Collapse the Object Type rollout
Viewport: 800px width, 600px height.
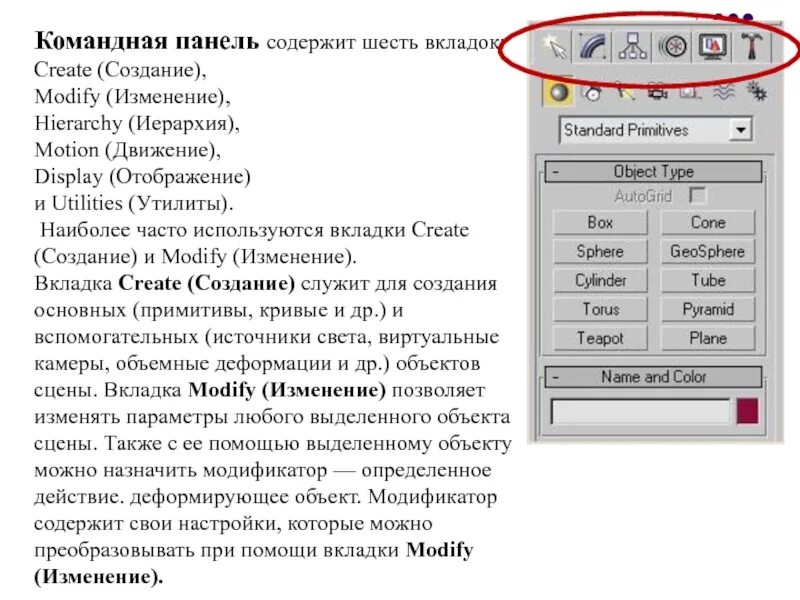(653, 171)
